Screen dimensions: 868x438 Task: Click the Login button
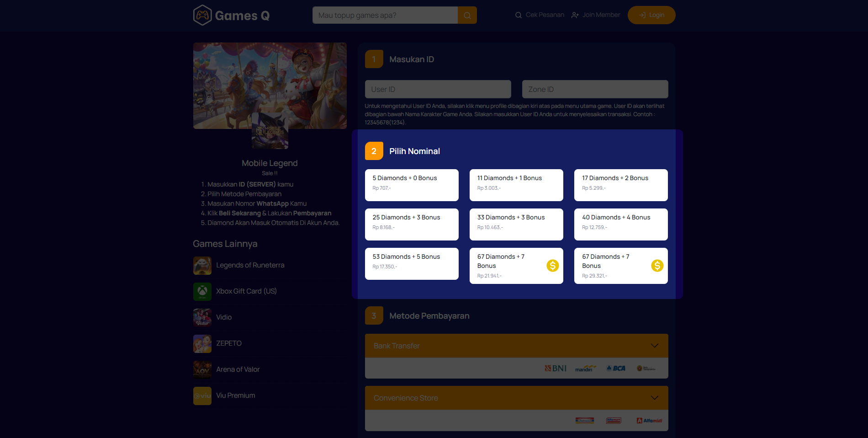click(651, 15)
